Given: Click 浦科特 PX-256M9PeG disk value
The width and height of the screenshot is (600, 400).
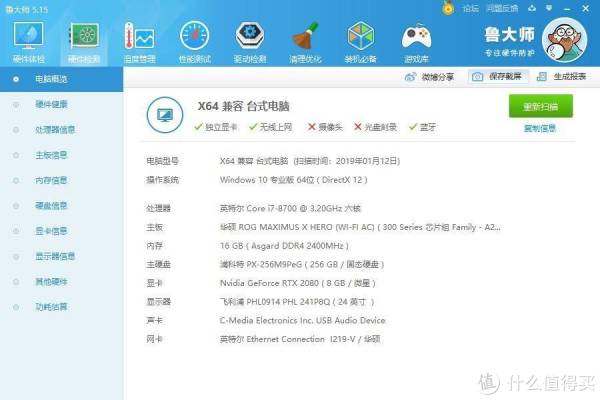Looking at the screenshot, I should pyautogui.click(x=302, y=264).
